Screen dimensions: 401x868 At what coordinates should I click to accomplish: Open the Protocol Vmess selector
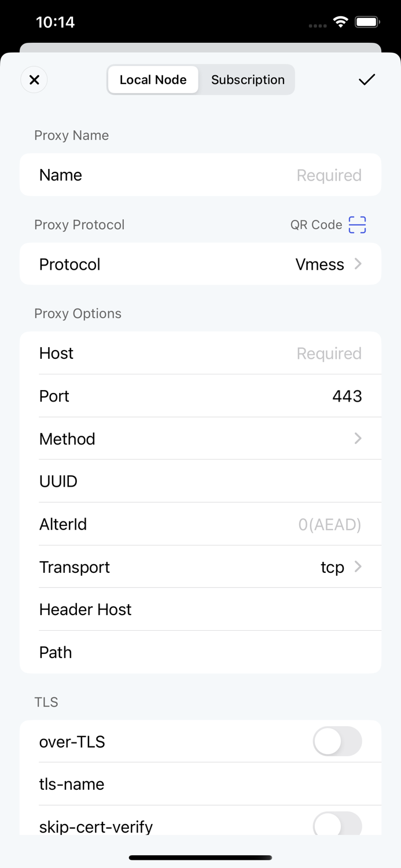coord(328,264)
